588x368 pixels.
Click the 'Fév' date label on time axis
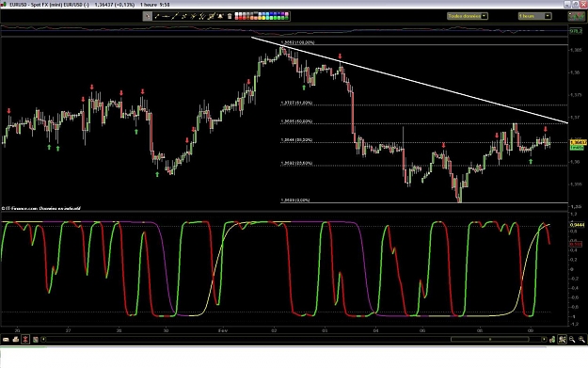pos(223,330)
